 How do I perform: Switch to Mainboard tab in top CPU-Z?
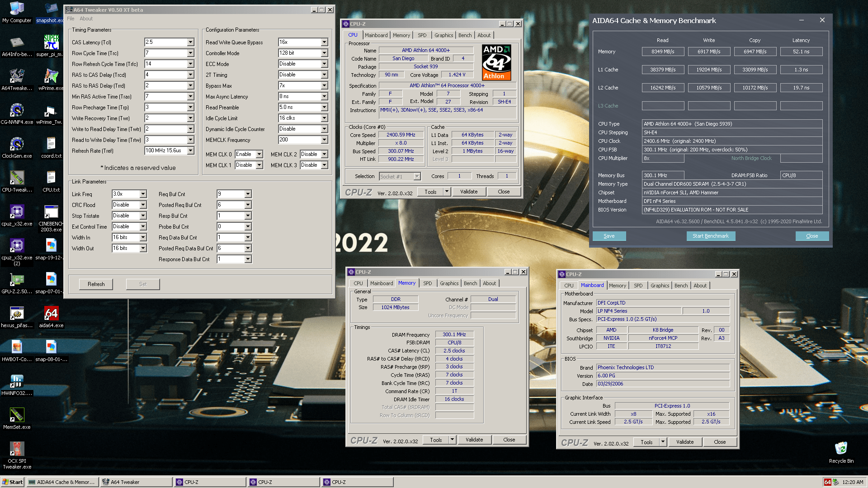coord(376,35)
